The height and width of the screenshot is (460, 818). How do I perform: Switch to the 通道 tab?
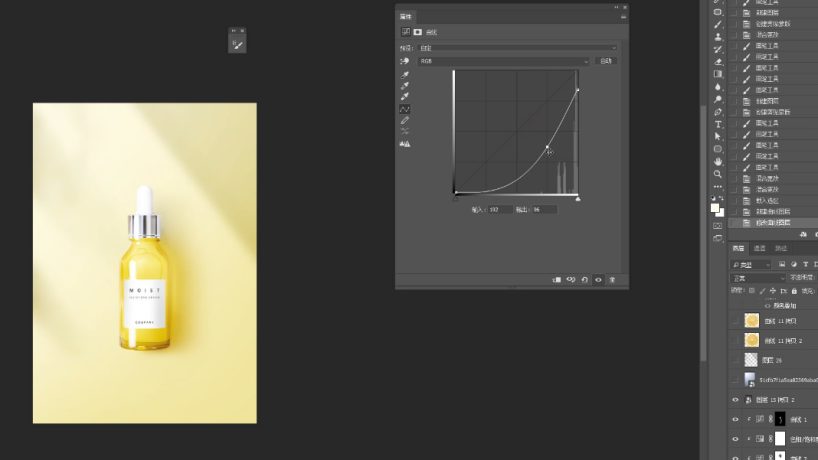tap(760, 248)
